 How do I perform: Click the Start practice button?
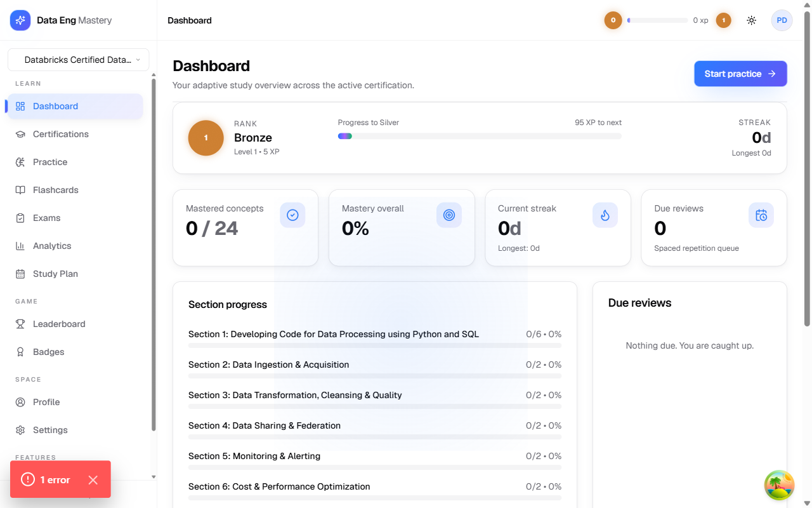(740, 74)
